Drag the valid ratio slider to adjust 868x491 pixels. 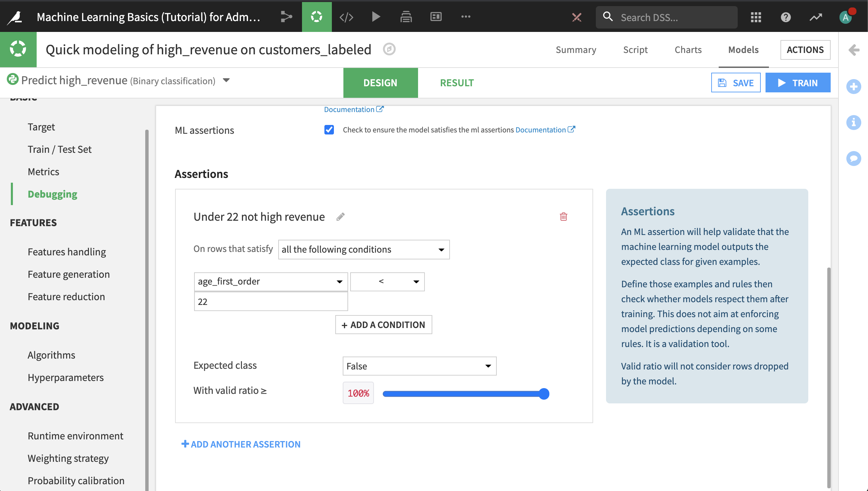click(543, 393)
